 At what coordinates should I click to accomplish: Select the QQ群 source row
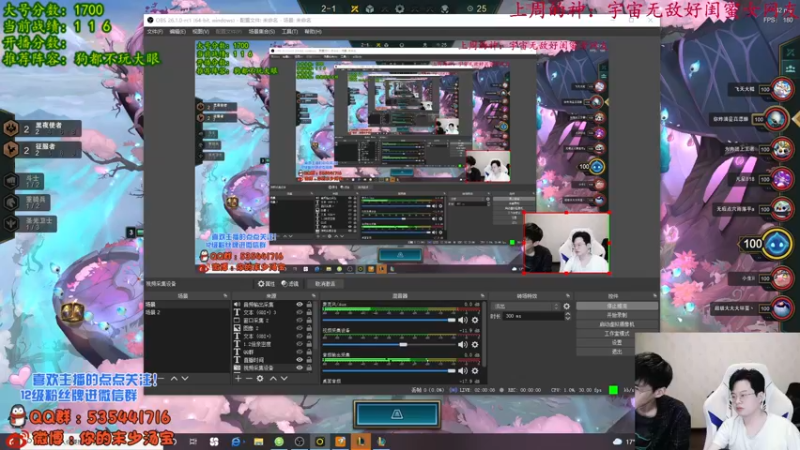(273, 352)
